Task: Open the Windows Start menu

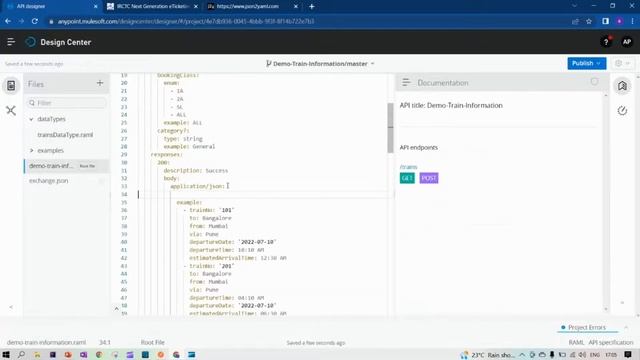Action: 6,355
